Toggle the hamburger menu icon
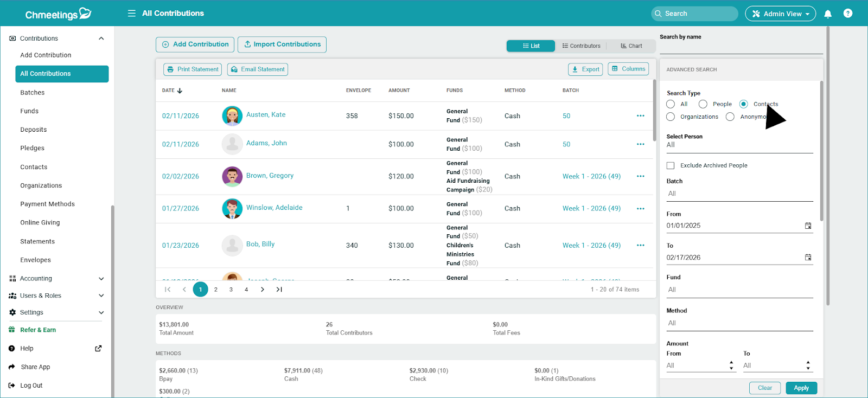 (131, 13)
